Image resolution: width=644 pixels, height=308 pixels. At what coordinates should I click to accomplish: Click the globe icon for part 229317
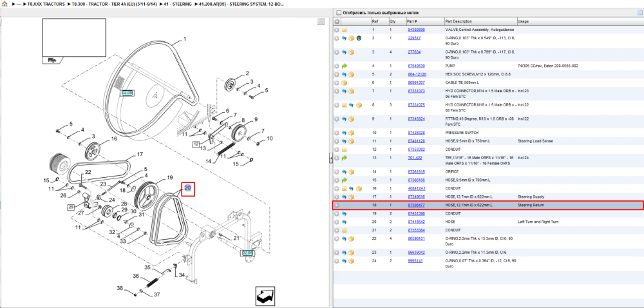tap(359, 38)
